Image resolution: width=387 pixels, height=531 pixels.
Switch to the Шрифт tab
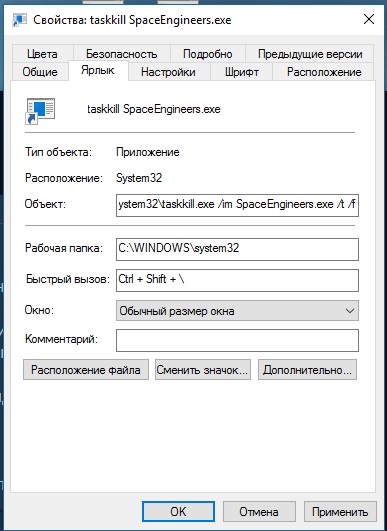(241, 71)
